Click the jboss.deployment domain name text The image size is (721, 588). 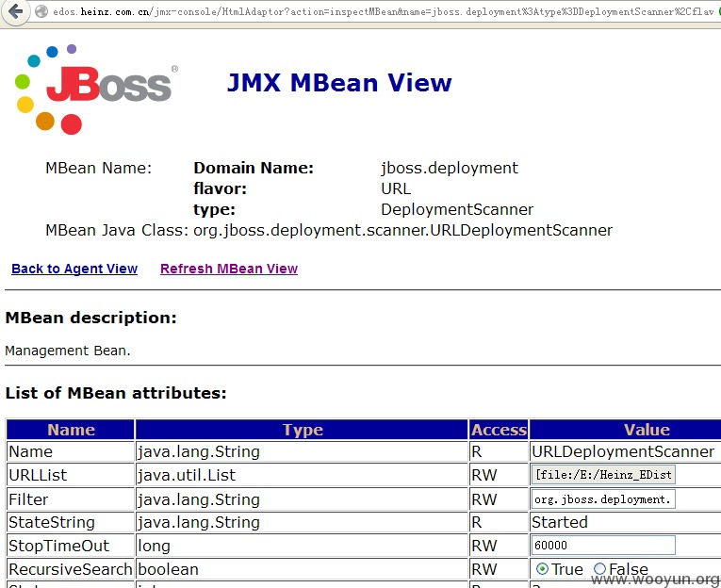(450, 169)
